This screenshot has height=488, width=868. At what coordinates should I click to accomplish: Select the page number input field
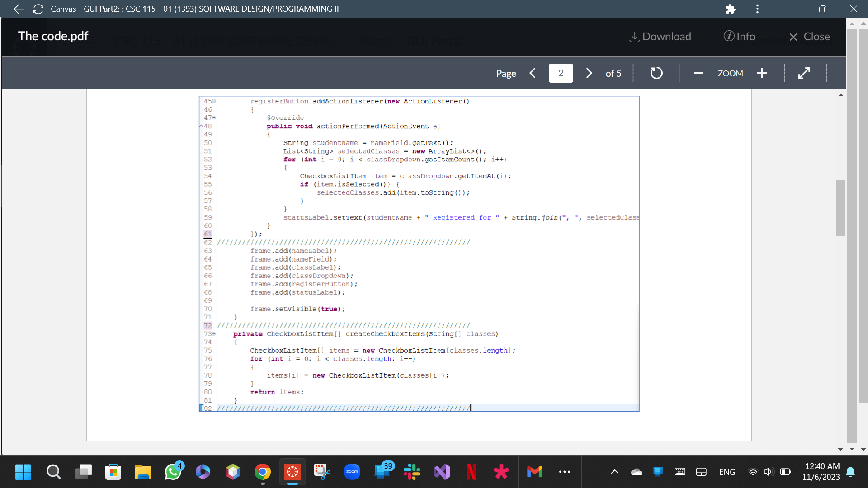[561, 73]
